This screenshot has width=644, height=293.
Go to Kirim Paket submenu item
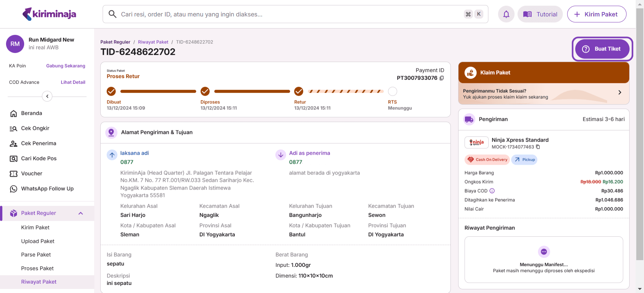35,227
